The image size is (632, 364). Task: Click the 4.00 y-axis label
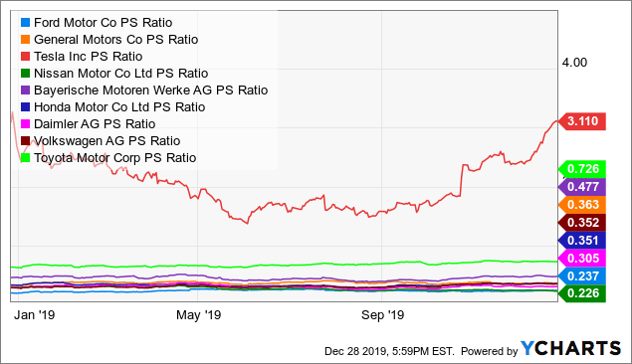574,63
